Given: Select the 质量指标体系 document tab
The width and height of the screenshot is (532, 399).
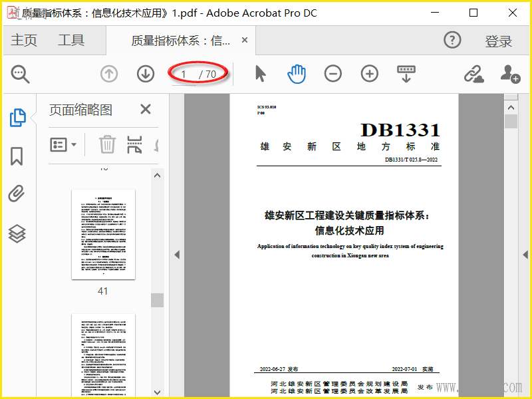Looking at the screenshot, I should click(181, 41).
